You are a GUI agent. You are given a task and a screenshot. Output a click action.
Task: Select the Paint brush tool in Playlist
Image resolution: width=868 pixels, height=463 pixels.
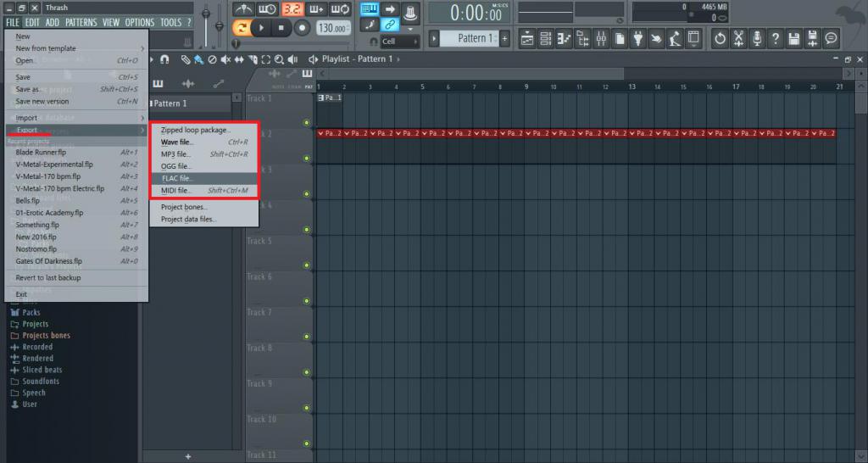[198, 59]
